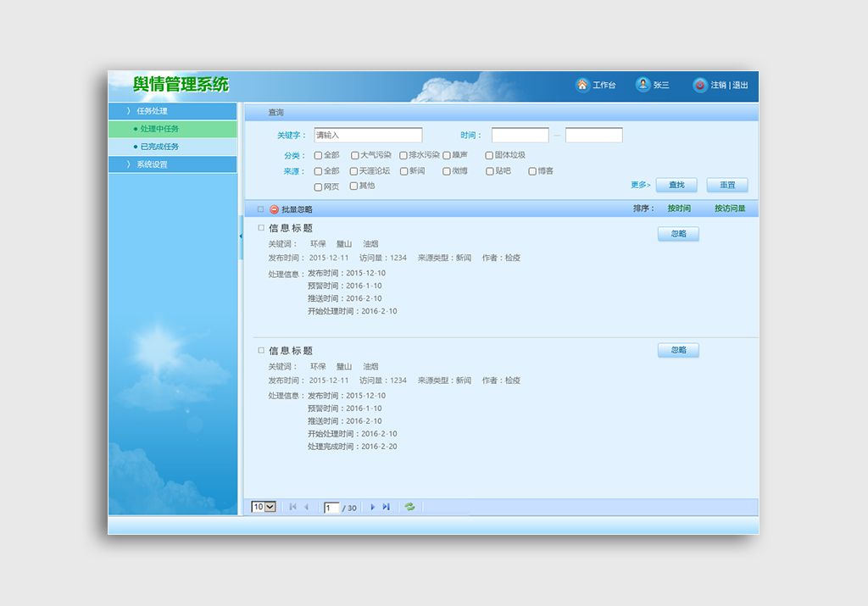Go to the previous page arrow
This screenshot has height=606, width=868.
tap(306, 507)
